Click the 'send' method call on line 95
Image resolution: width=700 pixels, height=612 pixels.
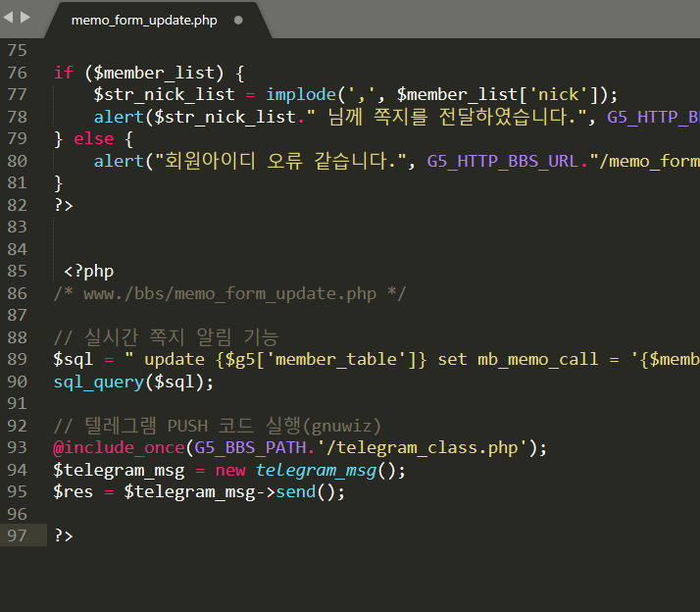tap(296, 491)
